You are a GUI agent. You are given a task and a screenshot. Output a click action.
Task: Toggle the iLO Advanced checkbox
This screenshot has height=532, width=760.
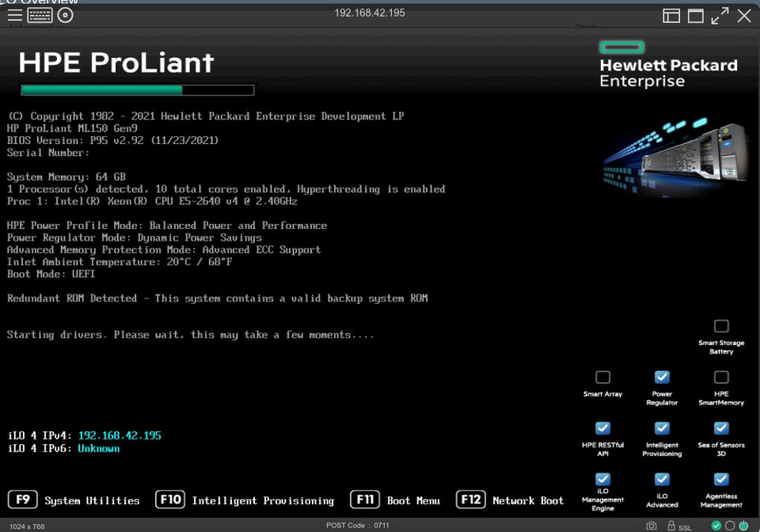point(662,479)
